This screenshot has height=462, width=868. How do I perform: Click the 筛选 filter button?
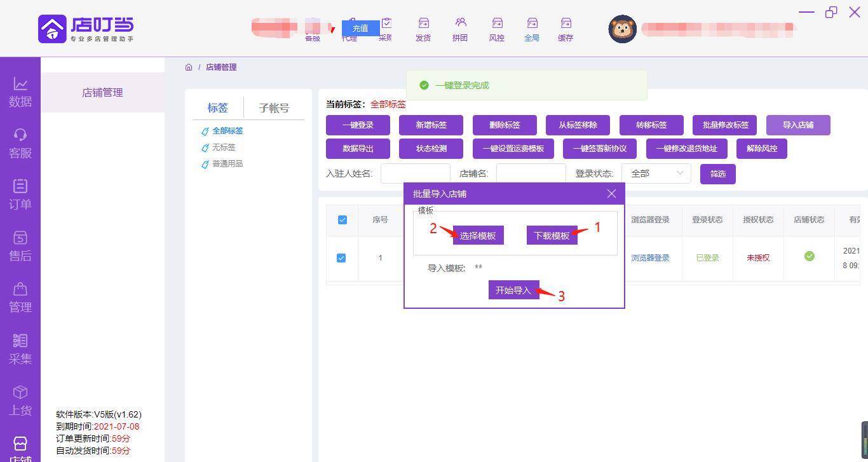[x=718, y=174]
